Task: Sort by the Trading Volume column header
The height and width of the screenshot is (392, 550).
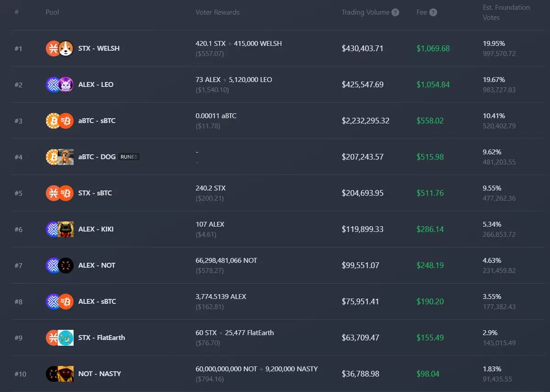Action: [365, 12]
